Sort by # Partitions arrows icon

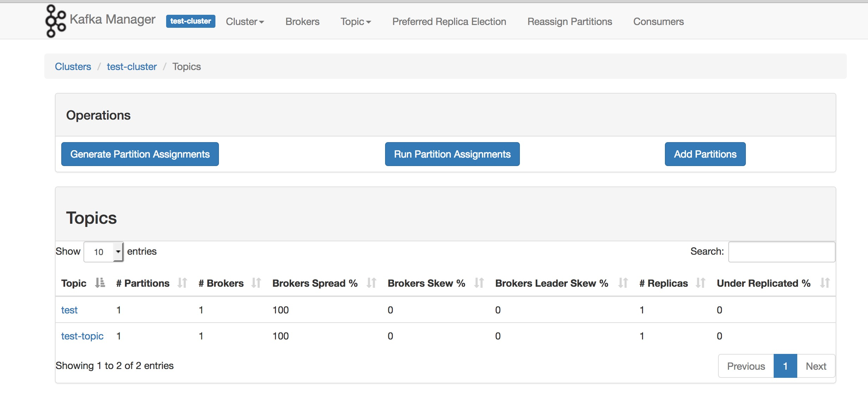182,283
